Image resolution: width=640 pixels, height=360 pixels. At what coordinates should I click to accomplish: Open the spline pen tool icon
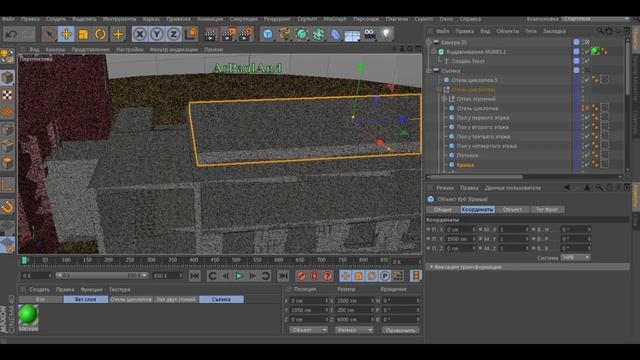(x=284, y=34)
